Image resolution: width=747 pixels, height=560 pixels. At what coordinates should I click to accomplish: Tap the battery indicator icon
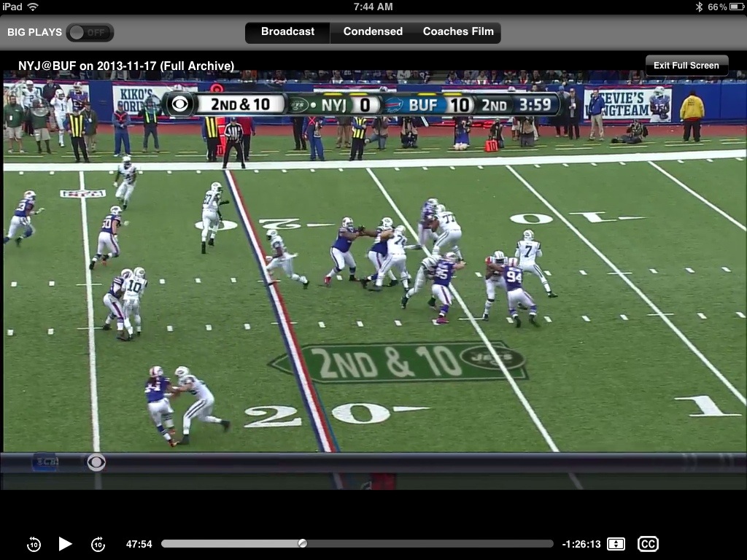tap(736, 7)
